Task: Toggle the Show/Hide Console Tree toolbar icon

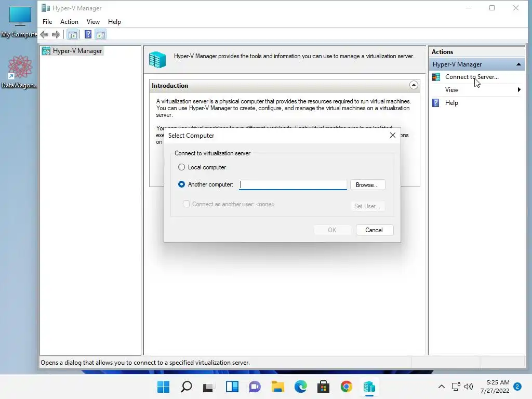Action: [72, 34]
